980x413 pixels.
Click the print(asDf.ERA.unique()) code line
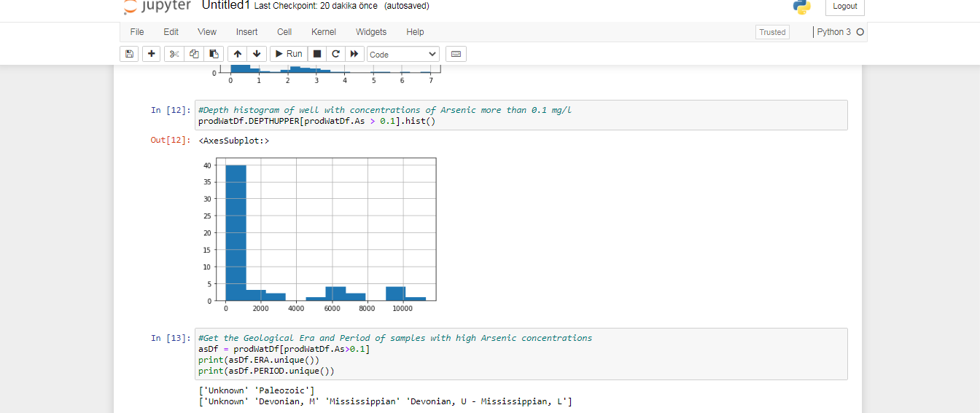pos(259,360)
